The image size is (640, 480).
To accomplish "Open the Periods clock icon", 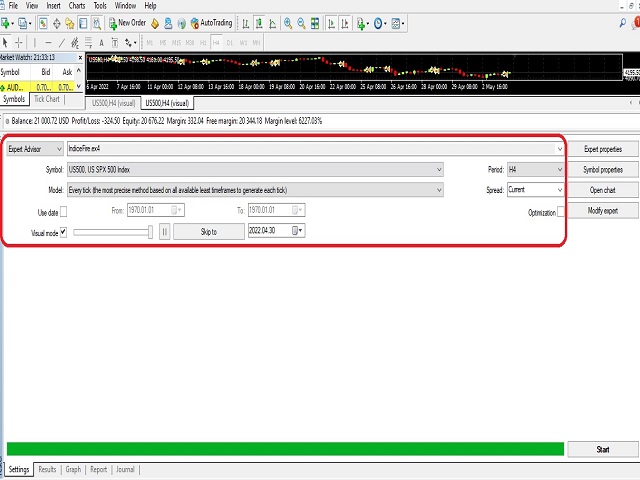I will (380, 24).
